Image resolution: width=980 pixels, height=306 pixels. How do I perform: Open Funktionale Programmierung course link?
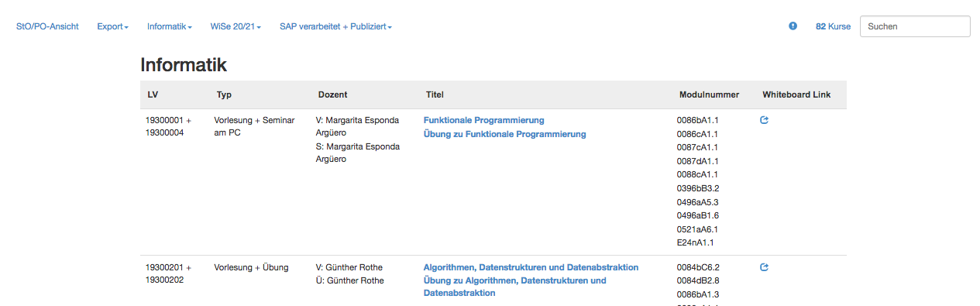pos(483,120)
